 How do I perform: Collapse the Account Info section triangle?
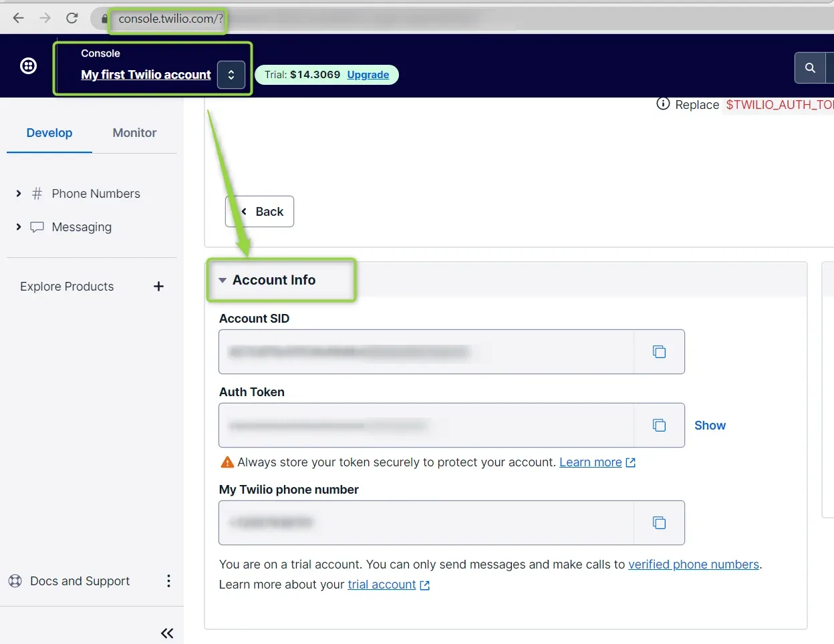point(223,281)
